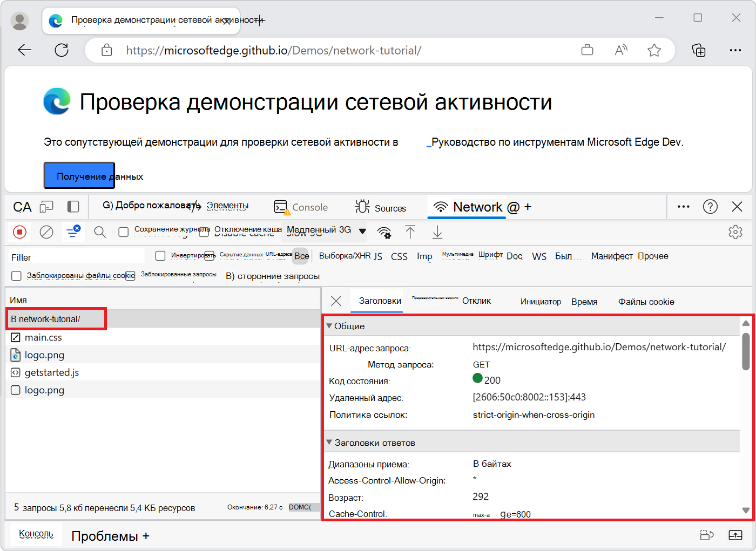Open the Collections button
The image size is (756, 551).
pos(699,50)
